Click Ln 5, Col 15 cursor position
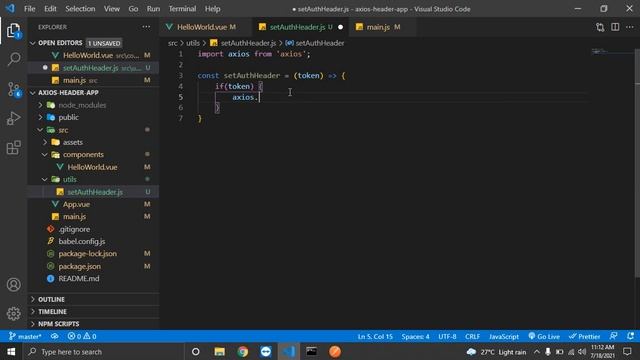640x360 pixels. tap(375, 336)
